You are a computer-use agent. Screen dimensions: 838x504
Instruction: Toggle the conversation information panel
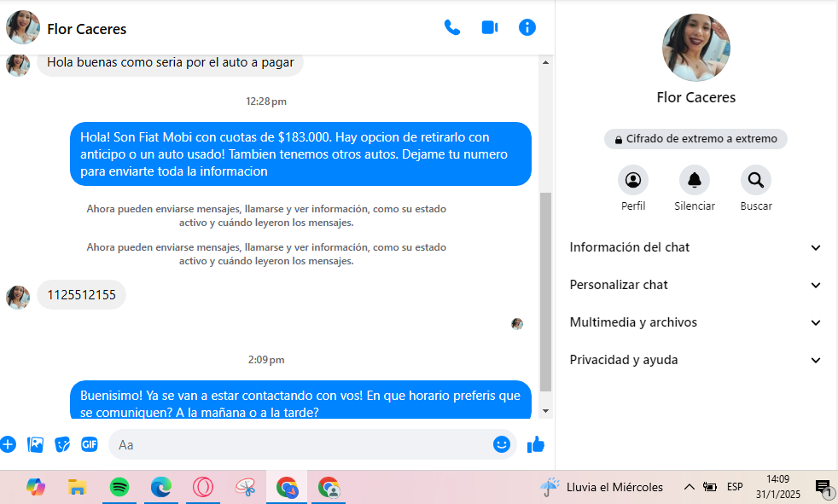coord(527,27)
